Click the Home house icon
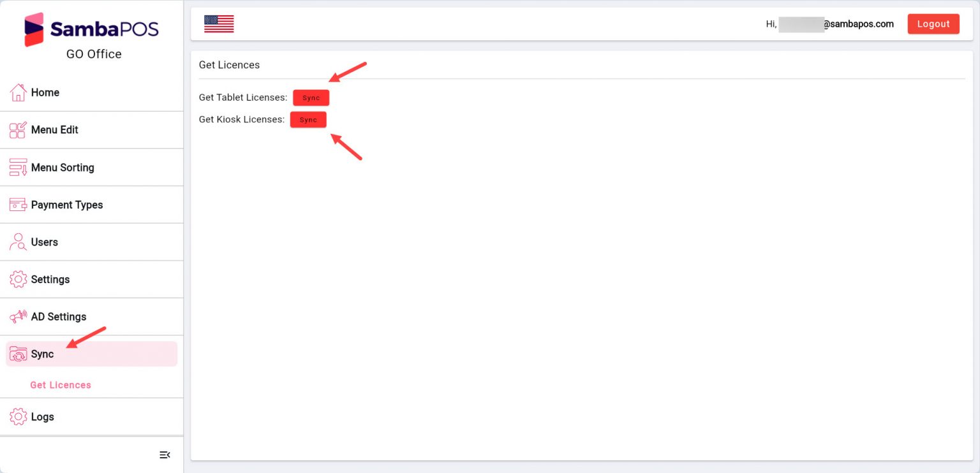This screenshot has width=980, height=473. pyautogui.click(x=18, y=92)
